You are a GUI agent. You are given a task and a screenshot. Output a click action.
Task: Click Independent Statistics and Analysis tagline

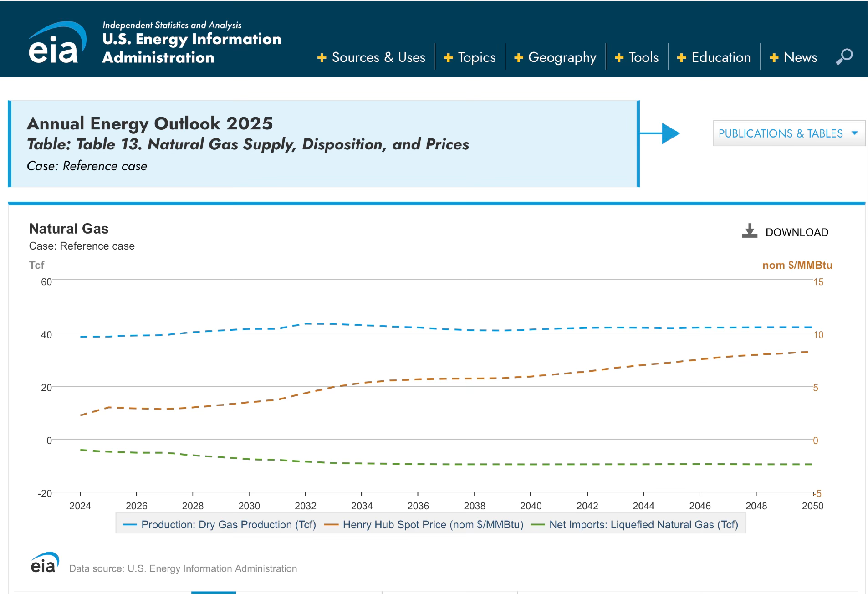pos(172,25)
